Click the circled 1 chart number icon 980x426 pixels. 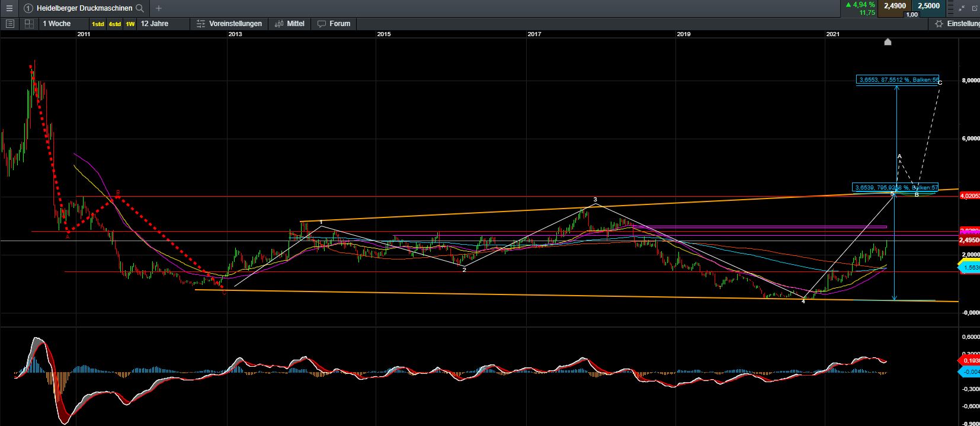[x=28, y=8]
